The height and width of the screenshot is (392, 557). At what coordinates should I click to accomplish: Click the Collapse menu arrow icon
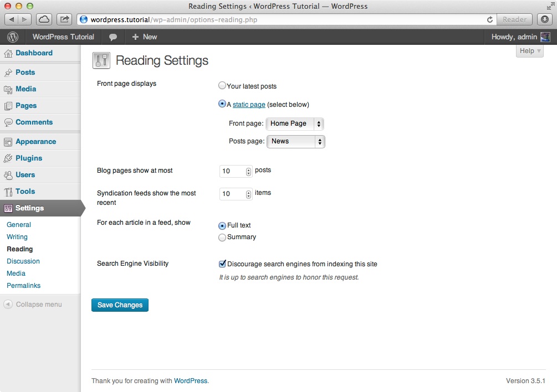(8, 305)
